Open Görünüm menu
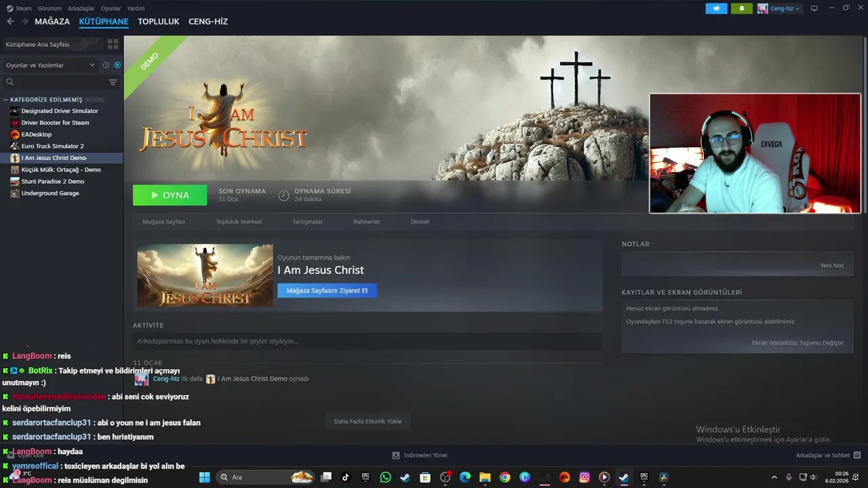 coord(50,8)
